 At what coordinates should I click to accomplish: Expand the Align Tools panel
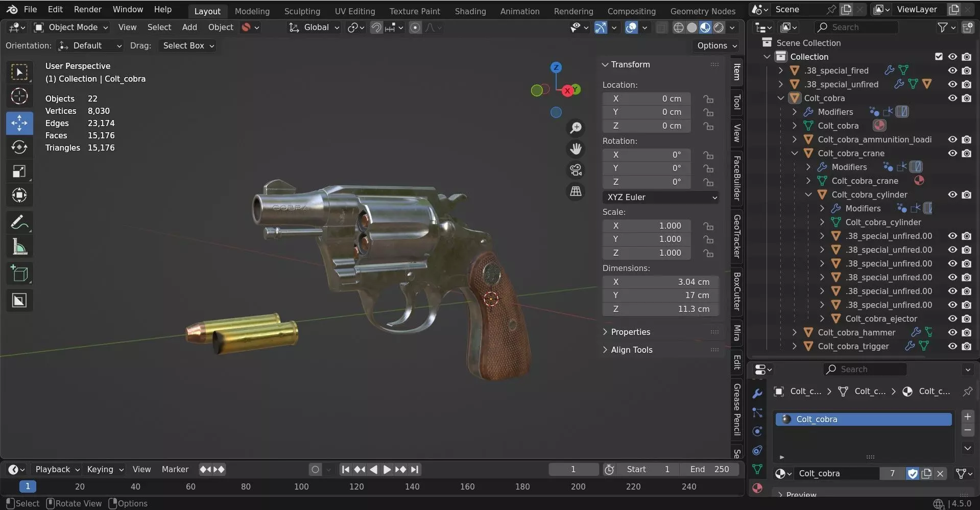point(631,350)
